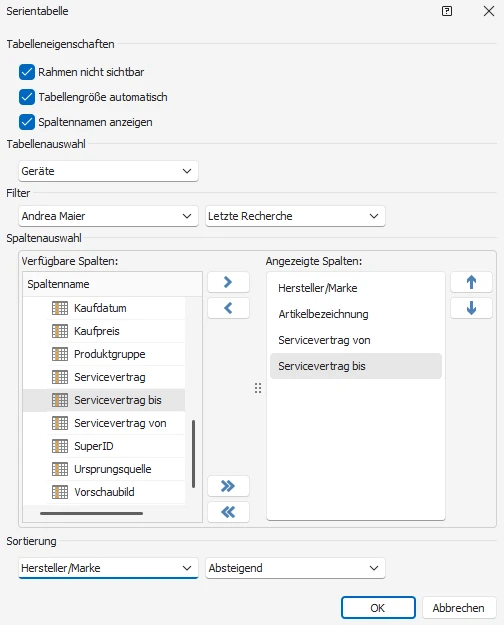
Task: Remove all columns with double left arrow
Action: [x=228, y=512]
